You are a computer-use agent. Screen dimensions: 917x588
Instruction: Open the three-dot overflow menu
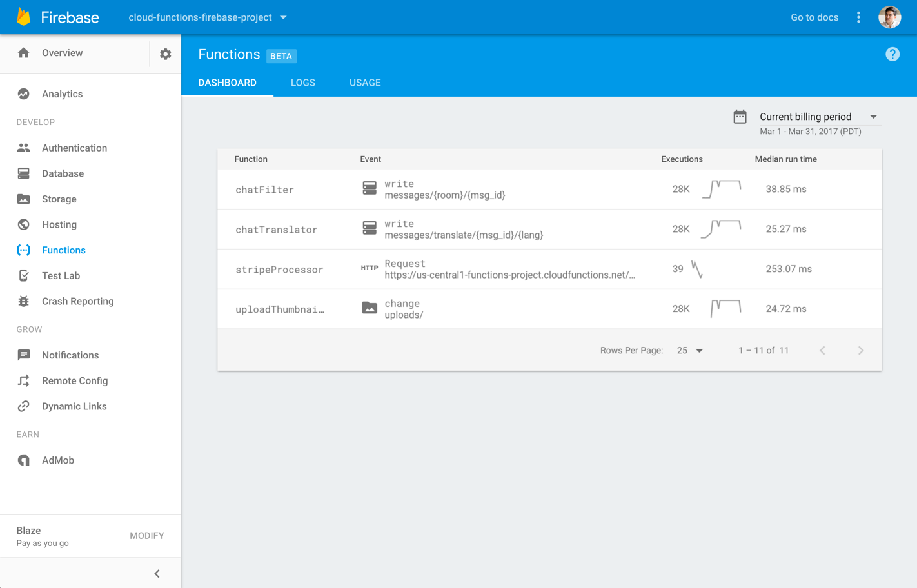pos(858,17)
